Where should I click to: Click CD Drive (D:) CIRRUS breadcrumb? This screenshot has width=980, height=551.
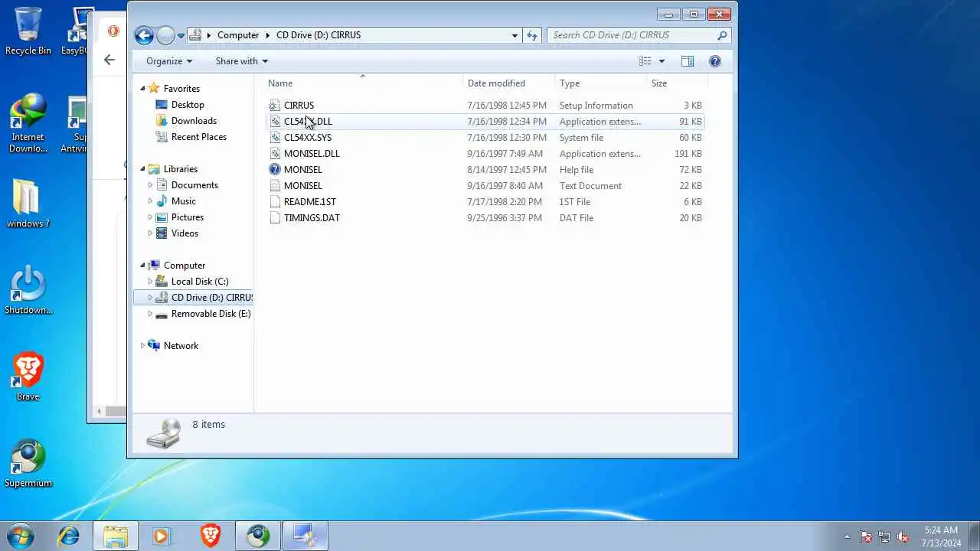(318, 35)
